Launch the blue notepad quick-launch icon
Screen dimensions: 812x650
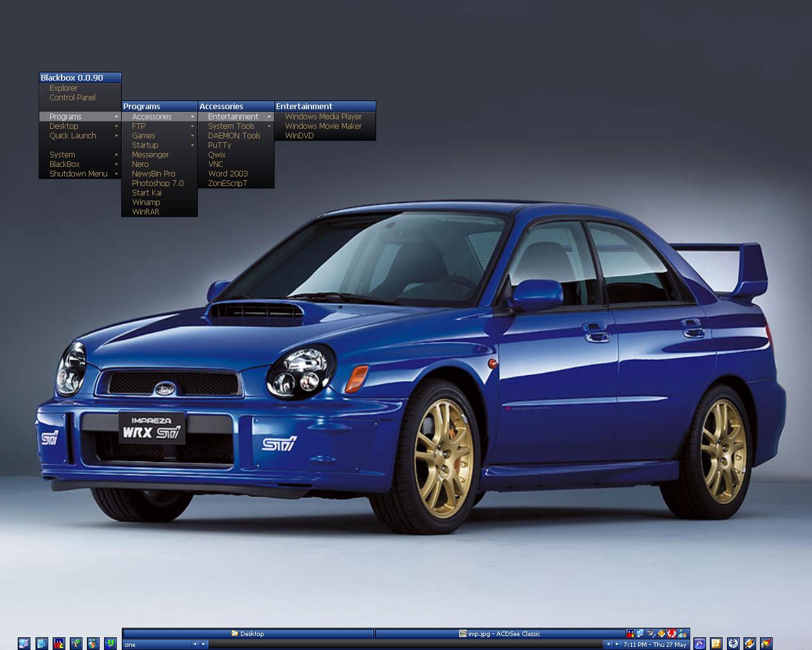[x=42, y=644]
